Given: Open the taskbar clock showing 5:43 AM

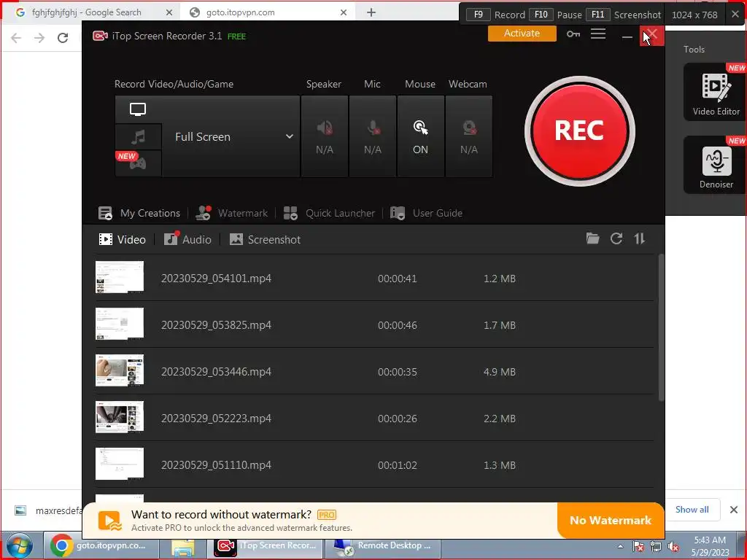Looking at the screenshot, I should (710, 546).
